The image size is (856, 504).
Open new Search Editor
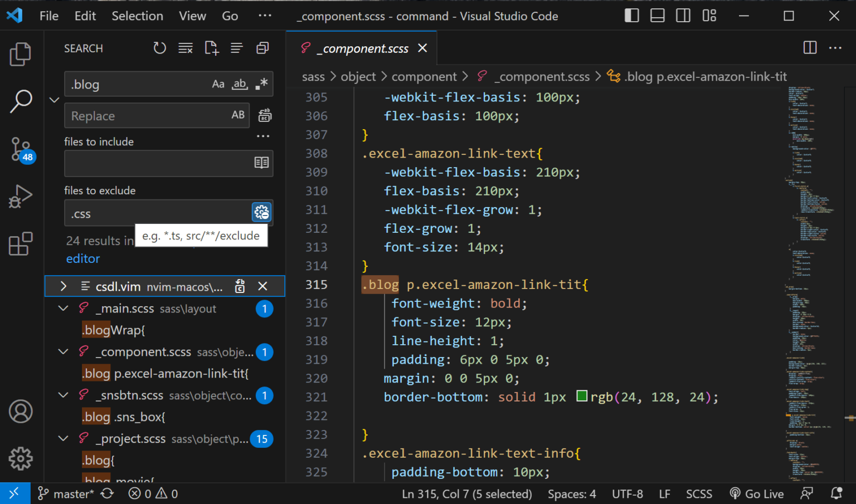211,48
